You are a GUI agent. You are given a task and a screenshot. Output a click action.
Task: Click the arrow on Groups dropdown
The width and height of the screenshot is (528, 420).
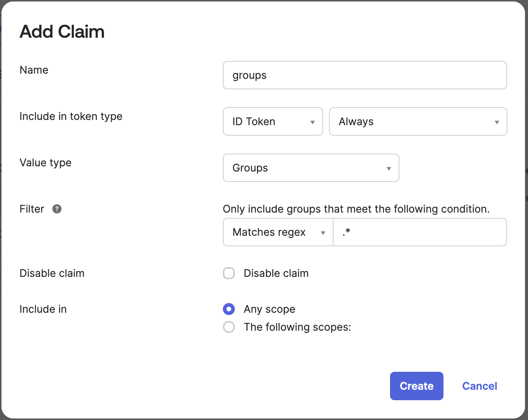tap(389, 169)
